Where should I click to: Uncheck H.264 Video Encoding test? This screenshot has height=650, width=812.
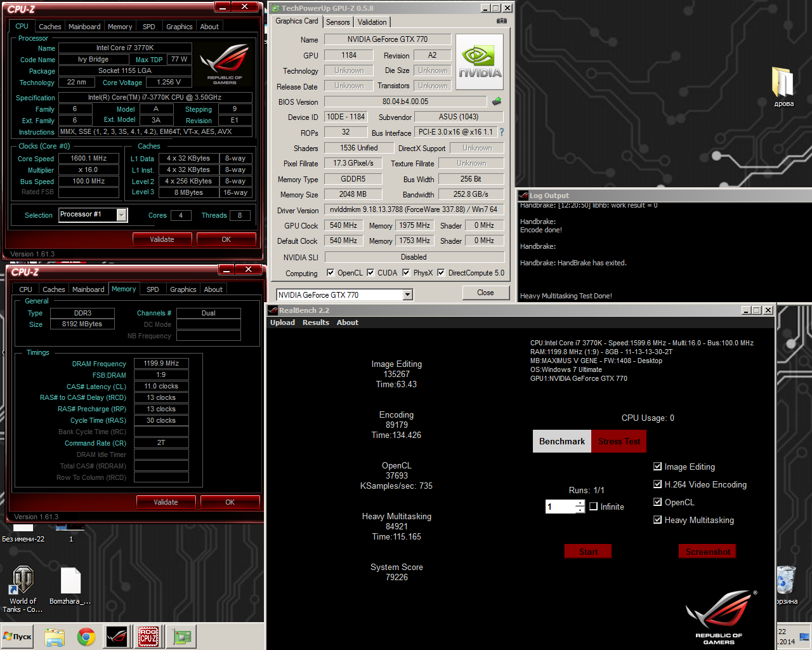tap(658, 484)
